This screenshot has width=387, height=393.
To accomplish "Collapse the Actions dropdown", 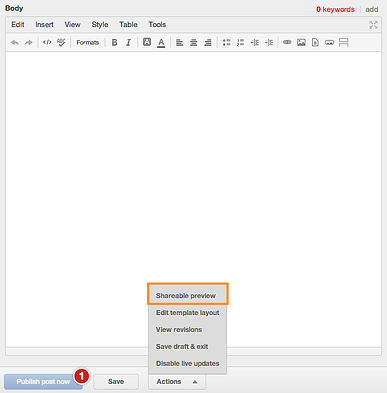I will [177, 382].
